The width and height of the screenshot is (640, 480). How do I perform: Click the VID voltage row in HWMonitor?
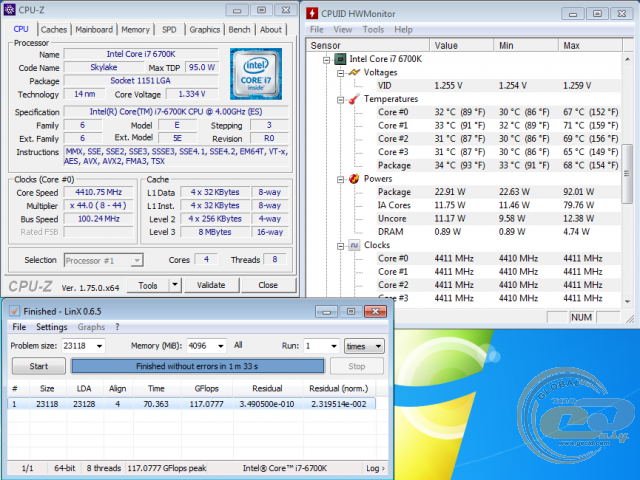coord(498,86)
